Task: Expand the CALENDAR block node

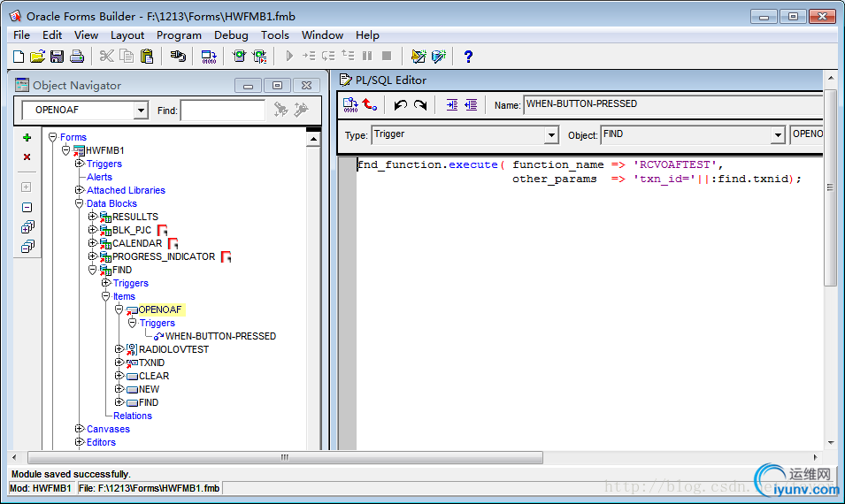Action: [x=93, y=243]
